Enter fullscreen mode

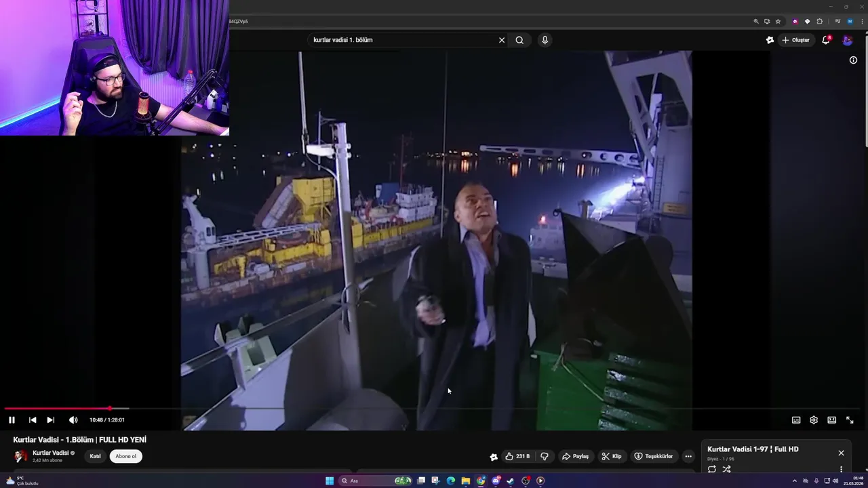point(850,420)
